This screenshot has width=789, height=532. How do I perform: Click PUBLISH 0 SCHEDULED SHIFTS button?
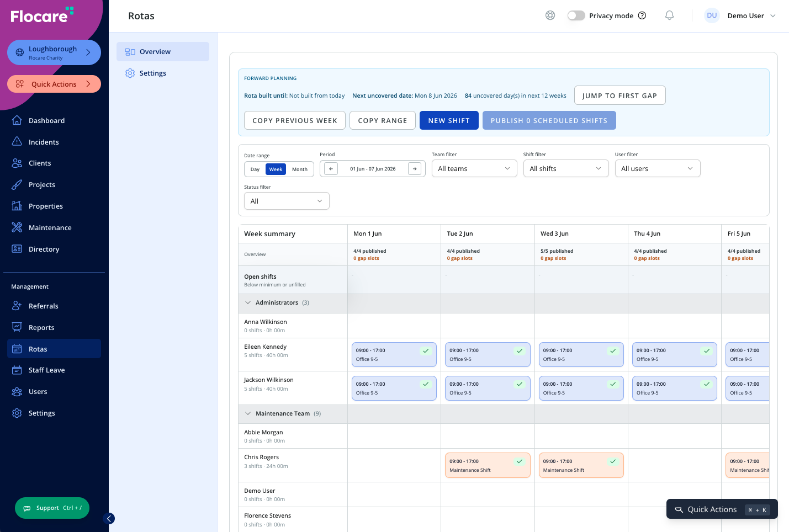549,120
